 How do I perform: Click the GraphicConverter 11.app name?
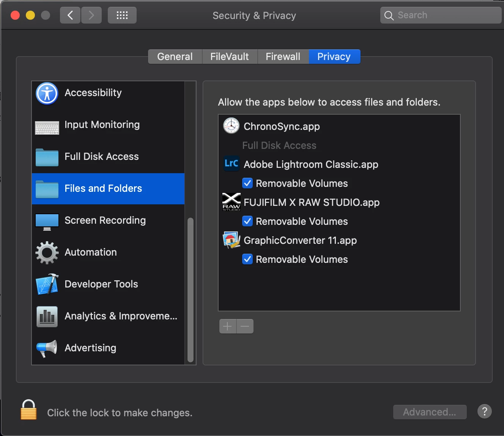pyautogui.click(x=300, y=240)
